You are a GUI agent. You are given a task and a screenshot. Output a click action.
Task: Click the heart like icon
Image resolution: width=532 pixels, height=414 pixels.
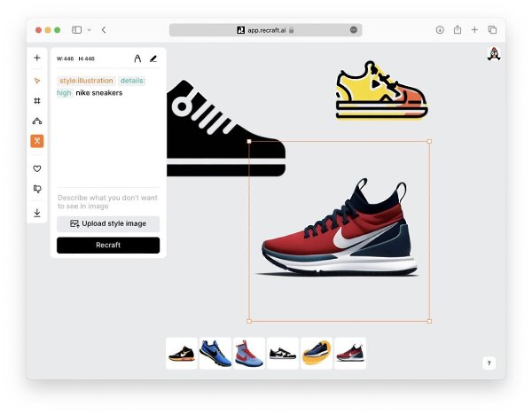(x=37, y=168)
